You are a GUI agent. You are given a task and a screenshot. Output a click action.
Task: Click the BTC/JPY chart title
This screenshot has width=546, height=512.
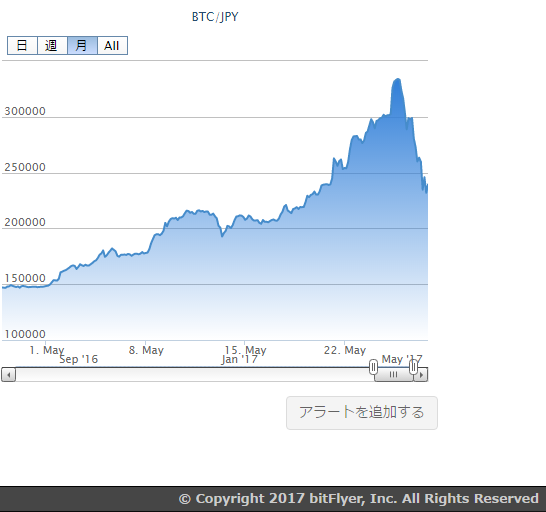point(215,17)
